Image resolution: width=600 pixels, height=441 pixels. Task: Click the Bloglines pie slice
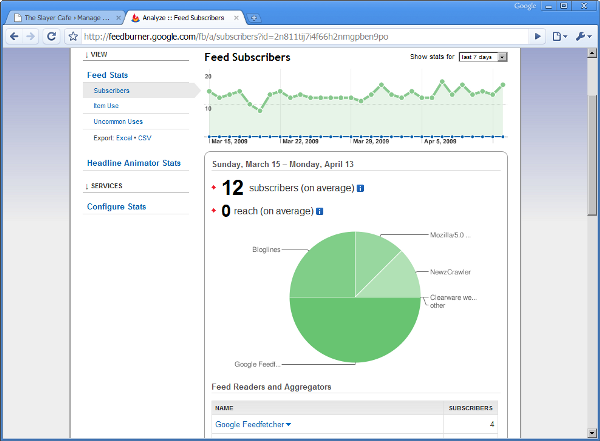[327, 268]
